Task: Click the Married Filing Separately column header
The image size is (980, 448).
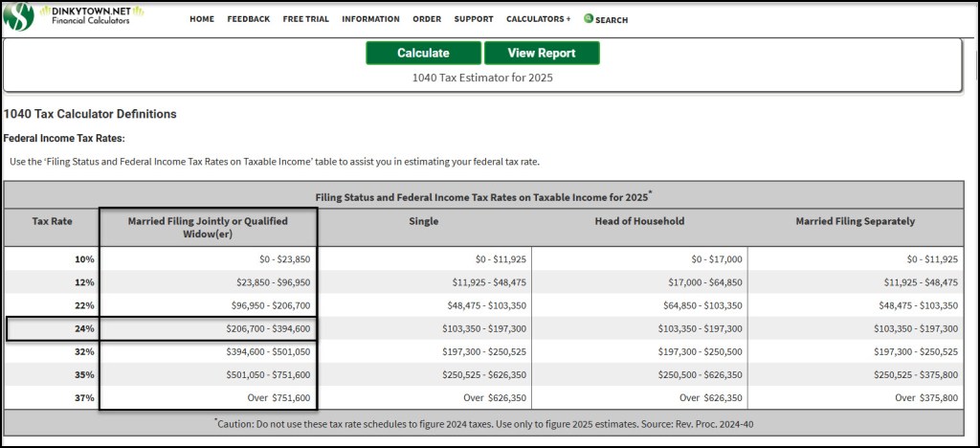Action: [855, 221]
